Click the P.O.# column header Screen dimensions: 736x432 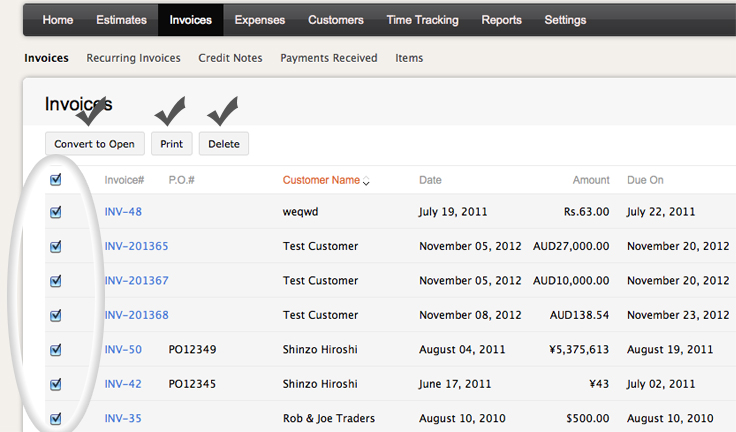(181, 180)
